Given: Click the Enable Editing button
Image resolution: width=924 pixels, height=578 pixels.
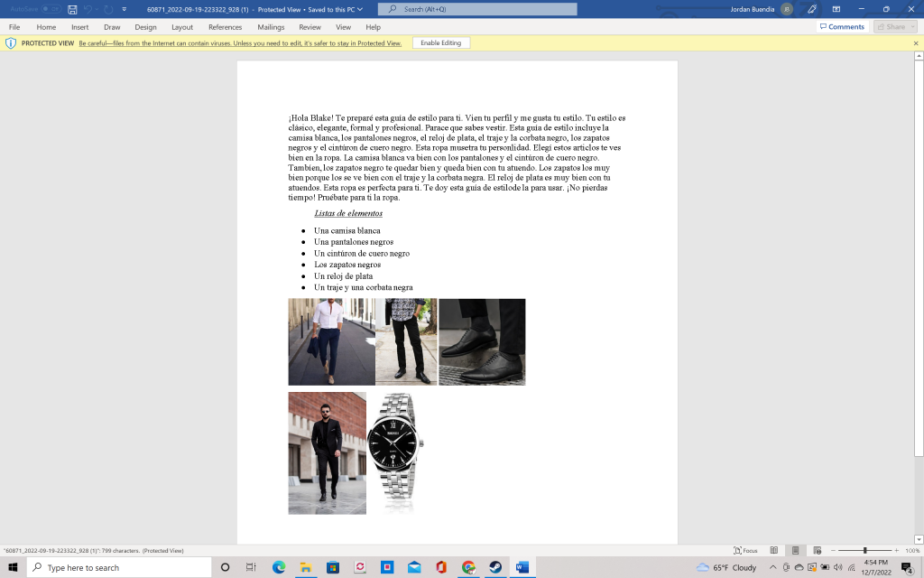Looking at the screenshot, I should [x=440, y=43].
